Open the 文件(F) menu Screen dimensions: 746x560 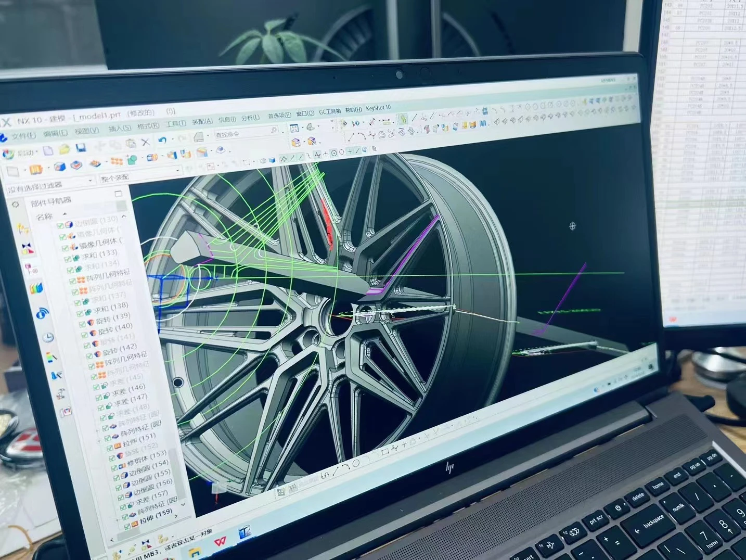tap(24, 135)
